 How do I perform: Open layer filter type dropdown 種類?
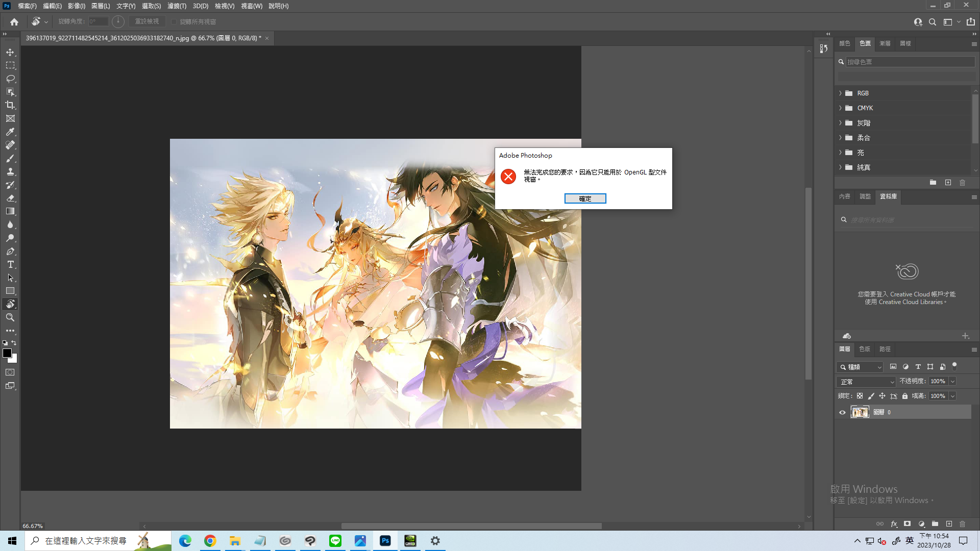[x=860, y=367]
